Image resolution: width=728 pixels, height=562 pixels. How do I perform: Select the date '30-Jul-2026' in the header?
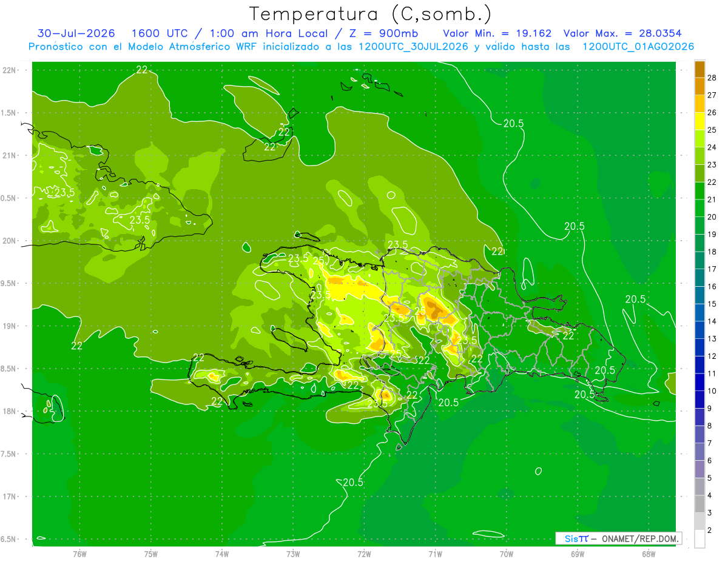76,33
